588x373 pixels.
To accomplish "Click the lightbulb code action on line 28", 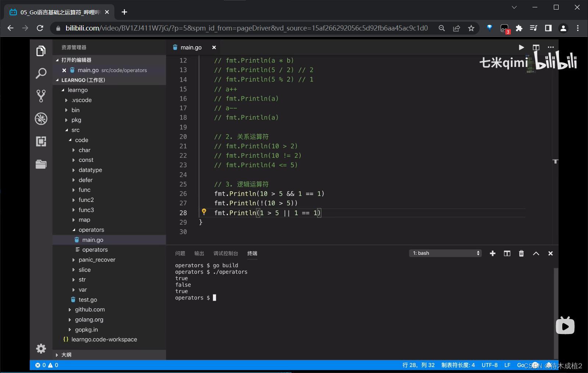I will (x=204, y=212).
